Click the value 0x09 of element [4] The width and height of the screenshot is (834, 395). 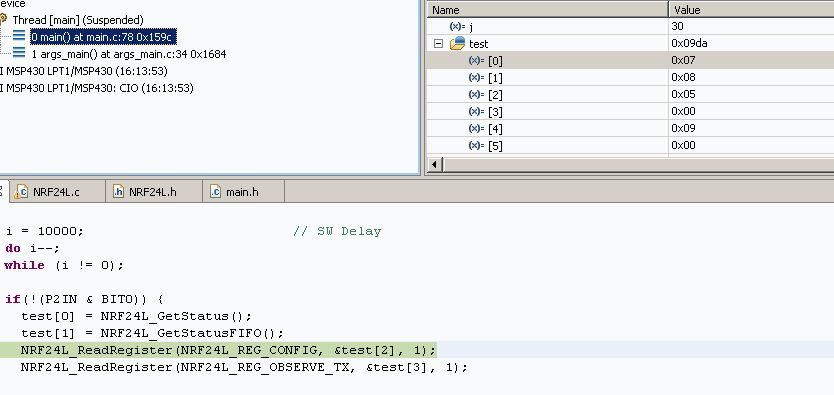[x=683, y=128]
